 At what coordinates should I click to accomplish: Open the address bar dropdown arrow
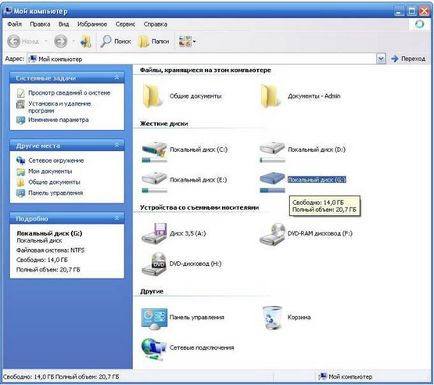tap(381, 59)
